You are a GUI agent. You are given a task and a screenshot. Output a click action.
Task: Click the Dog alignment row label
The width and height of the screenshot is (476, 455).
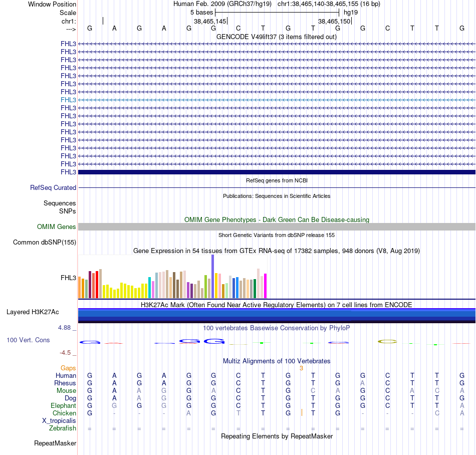[70, 398]
